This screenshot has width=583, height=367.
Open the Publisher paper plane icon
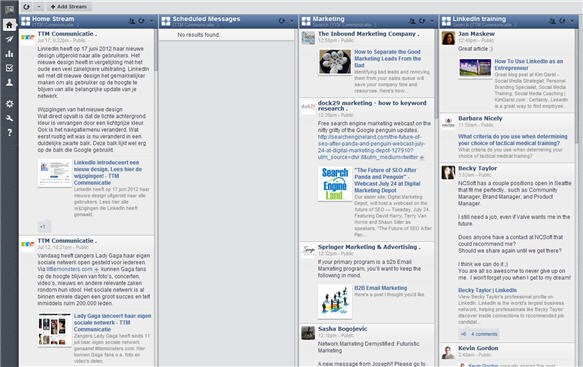point(9,39)
